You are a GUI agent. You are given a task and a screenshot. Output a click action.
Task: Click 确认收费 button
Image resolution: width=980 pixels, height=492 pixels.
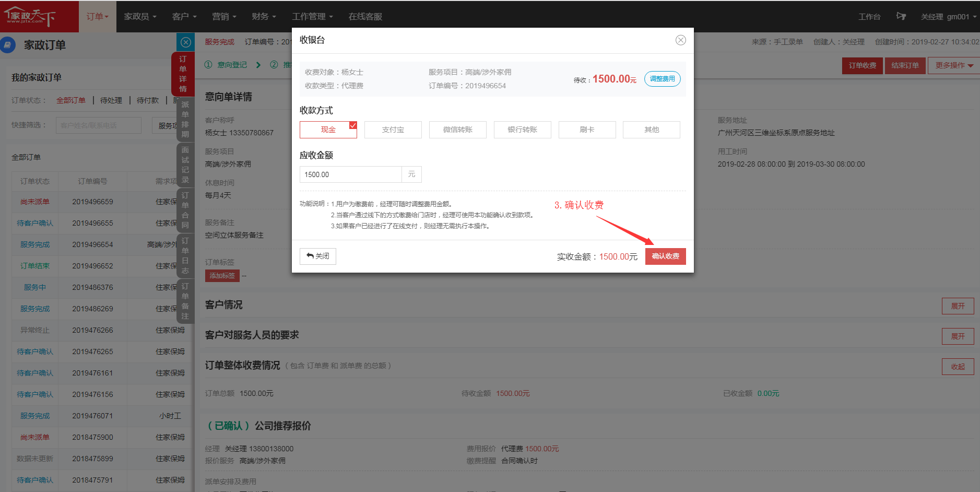point(665,256)
